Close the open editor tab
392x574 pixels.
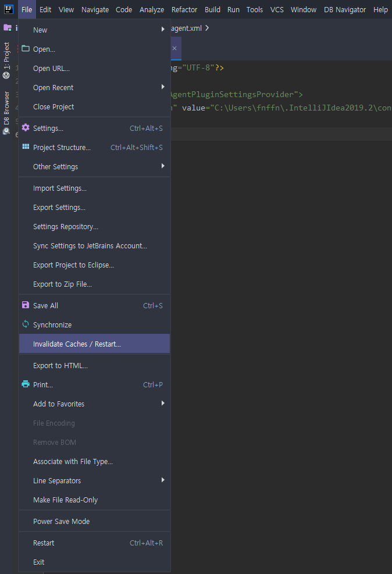tap(174, 48)
